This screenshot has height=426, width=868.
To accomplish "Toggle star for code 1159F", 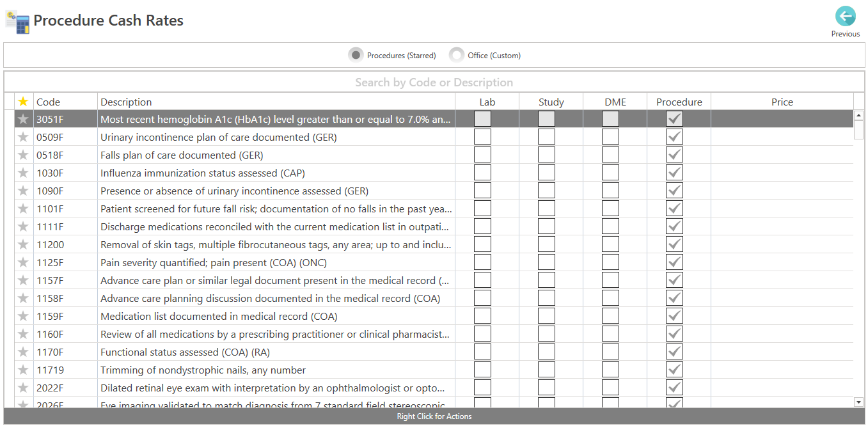I will point(24,316).
